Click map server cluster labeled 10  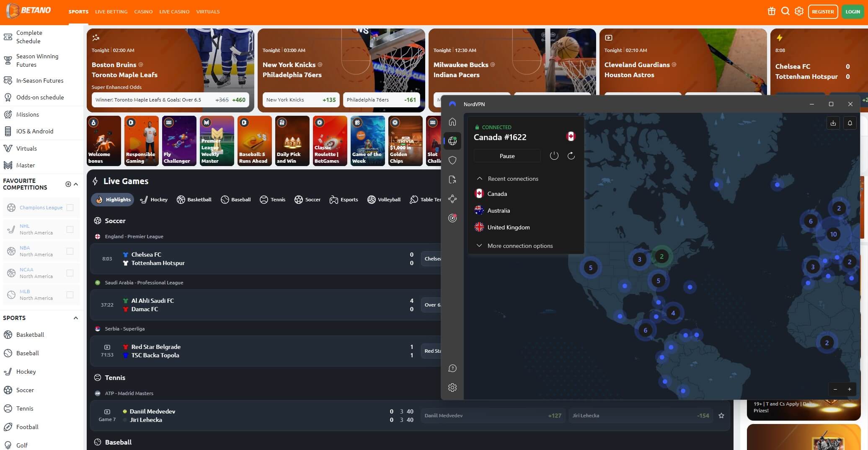click(x=833, y=234)
